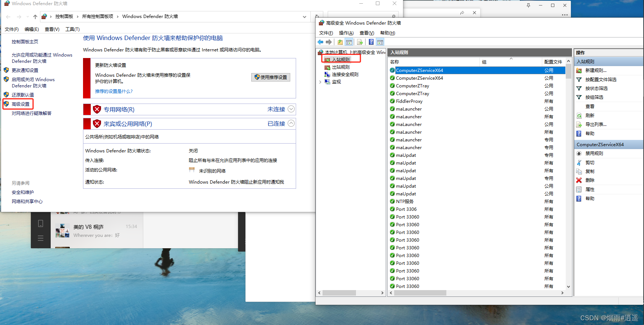Toggle the show/hide console tree toolbar icon
Image resolution: width=644 pixels, height=325 pixels.
349,42
